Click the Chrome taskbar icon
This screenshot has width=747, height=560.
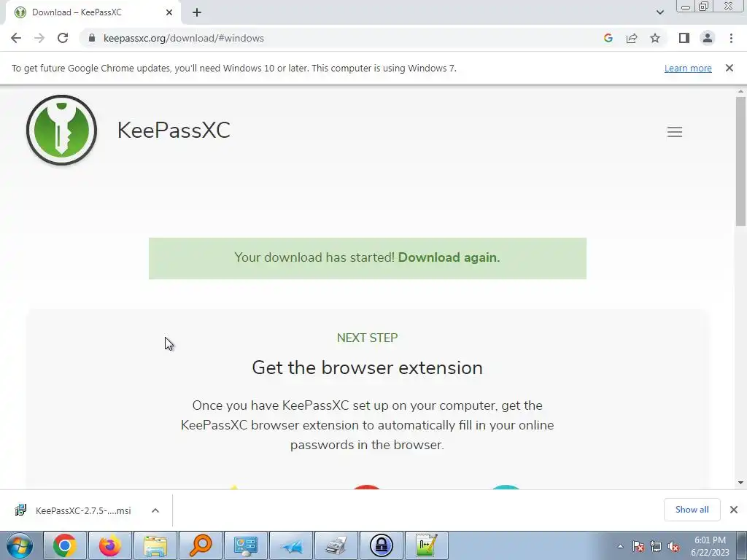tap(65, 545)
